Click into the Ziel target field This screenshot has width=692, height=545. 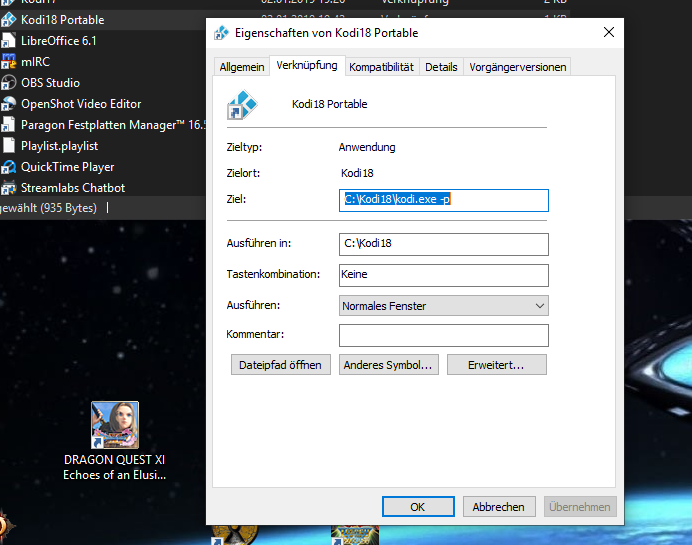(x=444, y=200)
